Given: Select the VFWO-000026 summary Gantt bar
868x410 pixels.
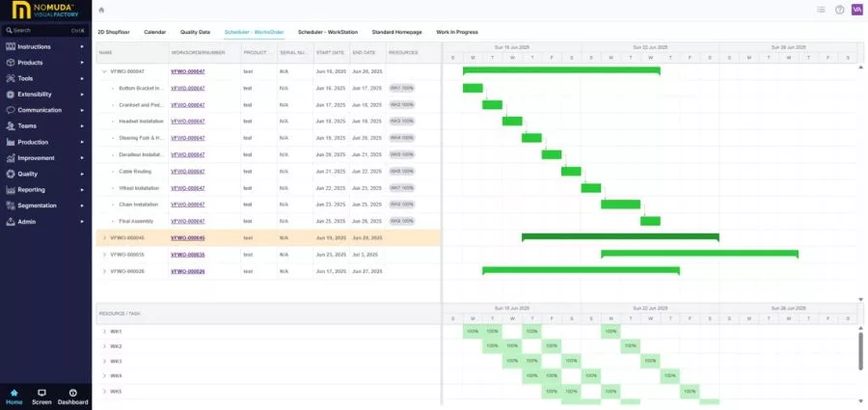Looking at the screenshot, I should 581,270.
